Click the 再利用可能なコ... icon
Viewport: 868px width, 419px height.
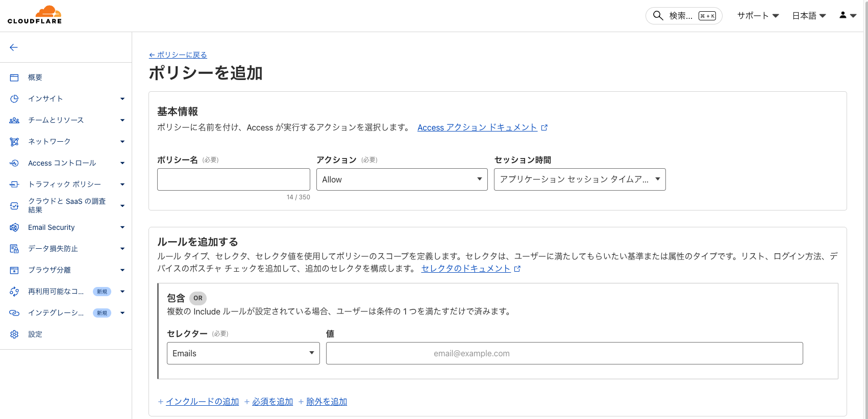pos(14,292)
